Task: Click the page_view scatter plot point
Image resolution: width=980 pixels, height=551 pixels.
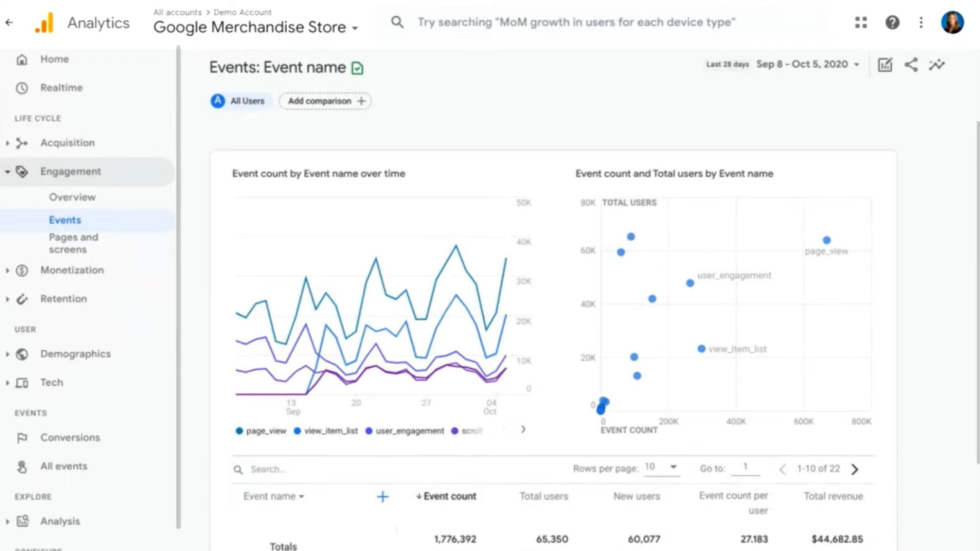Action: 827,240
